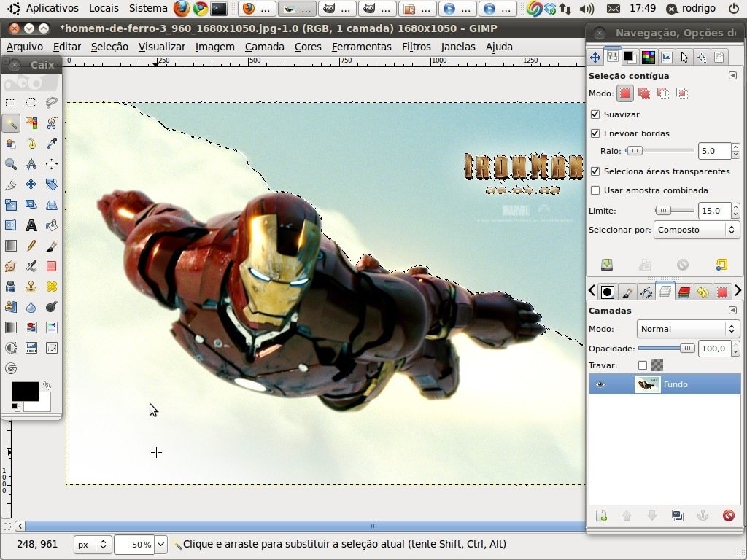The height and width of the screenshot is (560, 747).
Task: Switch to the Channels dock tab
Action: [684, 292]
